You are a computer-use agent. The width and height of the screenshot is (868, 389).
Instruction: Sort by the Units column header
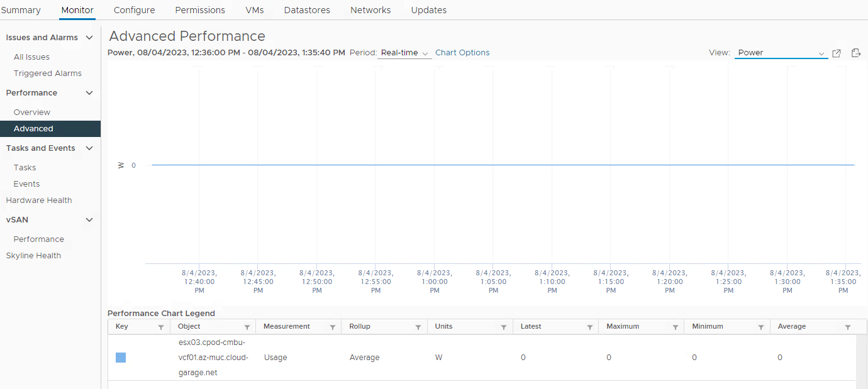tap(443, 327)
